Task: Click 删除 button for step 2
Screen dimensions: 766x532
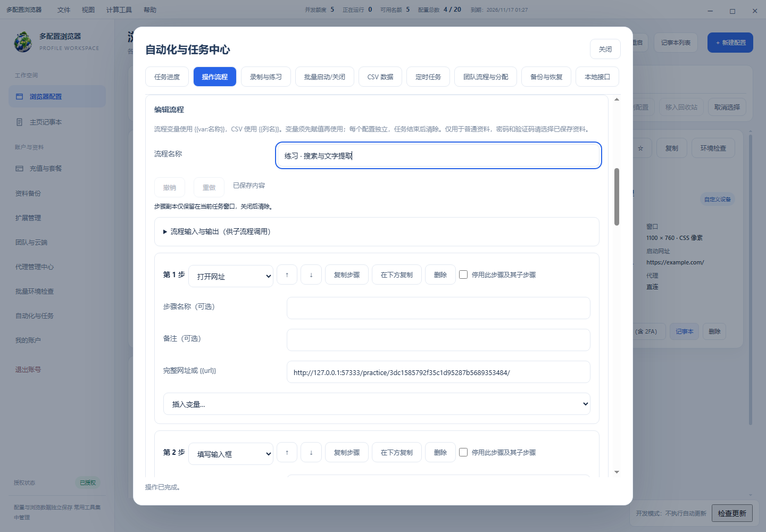Action: (x=440, y=453)
